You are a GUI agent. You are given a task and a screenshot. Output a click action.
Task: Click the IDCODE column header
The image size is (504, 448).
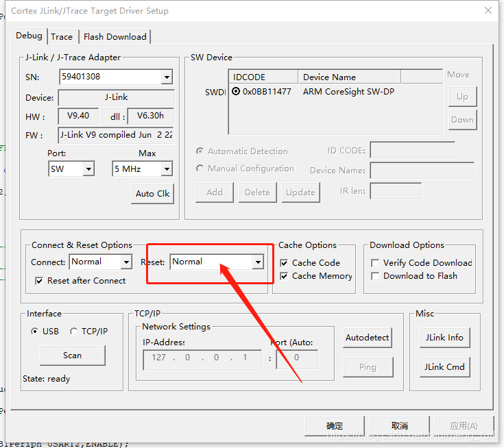point(263,77)
